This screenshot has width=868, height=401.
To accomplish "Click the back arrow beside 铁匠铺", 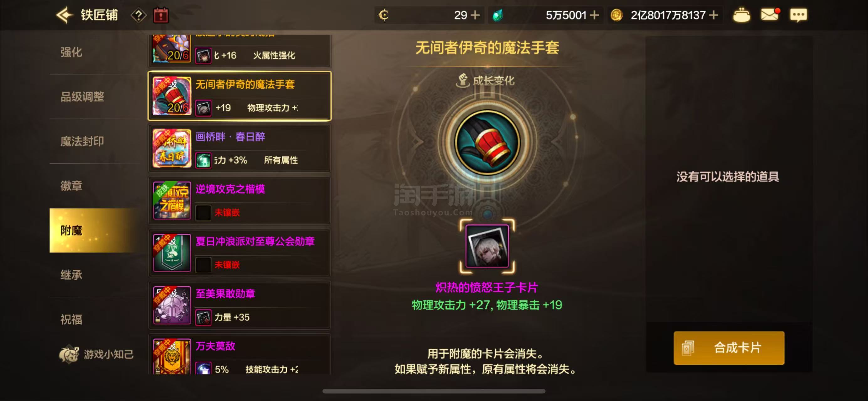I will tap(64, 15).
